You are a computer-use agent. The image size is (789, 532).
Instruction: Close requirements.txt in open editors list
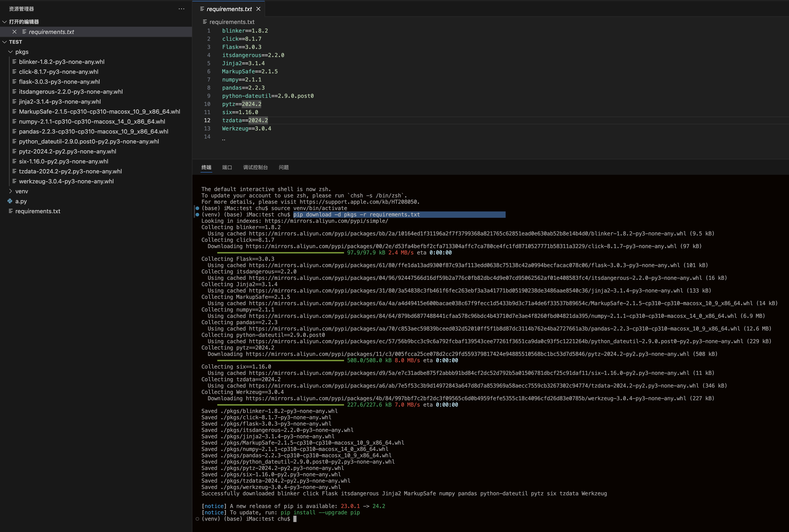14,32
